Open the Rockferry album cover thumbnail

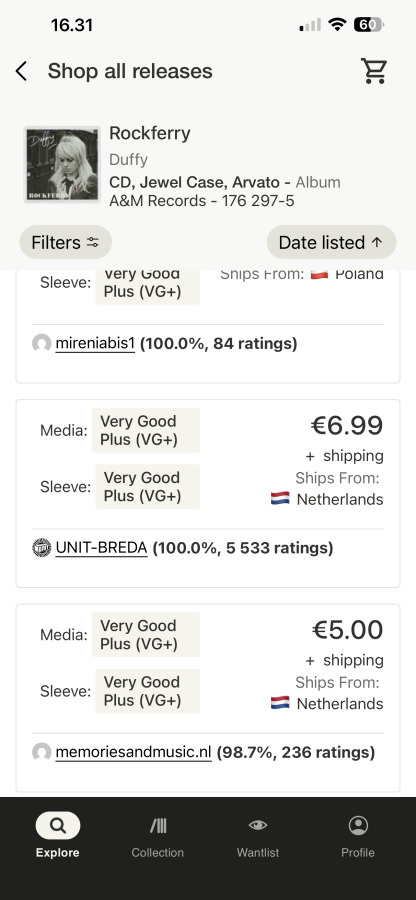pos(62,164)
